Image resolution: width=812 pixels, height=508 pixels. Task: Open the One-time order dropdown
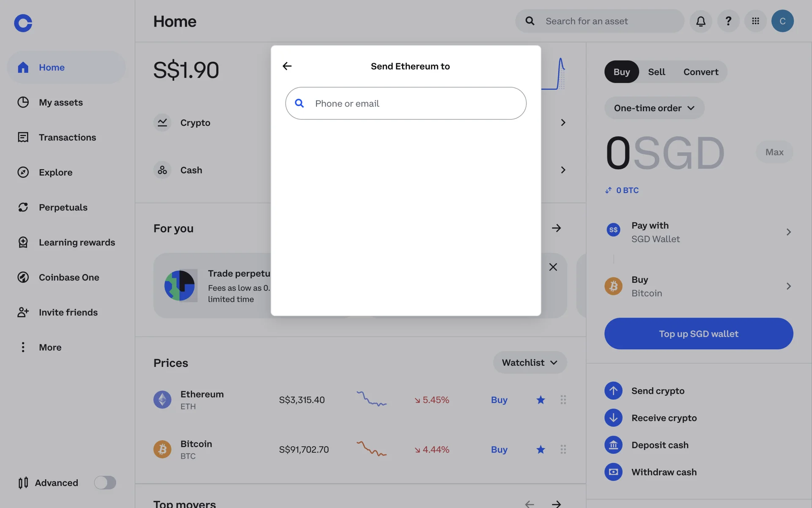[654, 108]
